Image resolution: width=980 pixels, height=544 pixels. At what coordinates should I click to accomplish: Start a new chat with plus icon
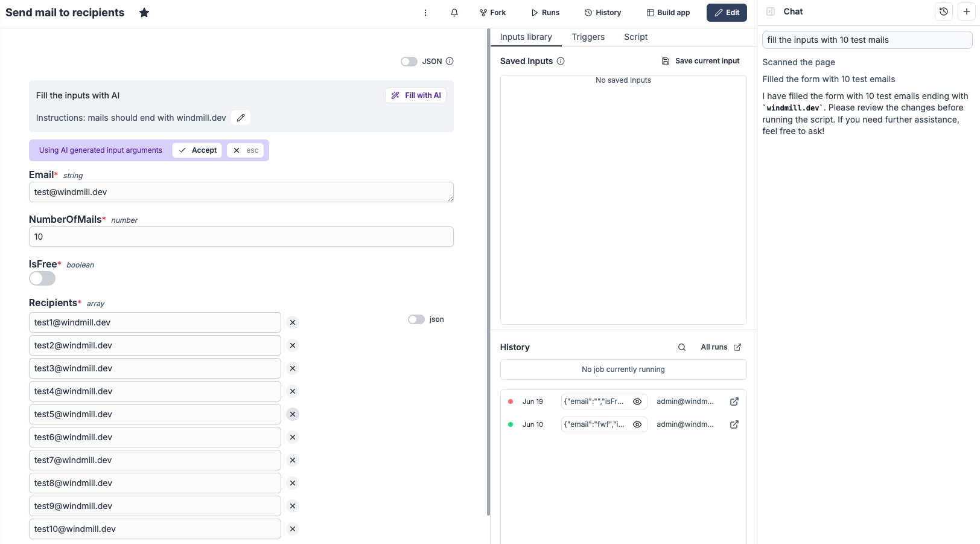[966, 11]
